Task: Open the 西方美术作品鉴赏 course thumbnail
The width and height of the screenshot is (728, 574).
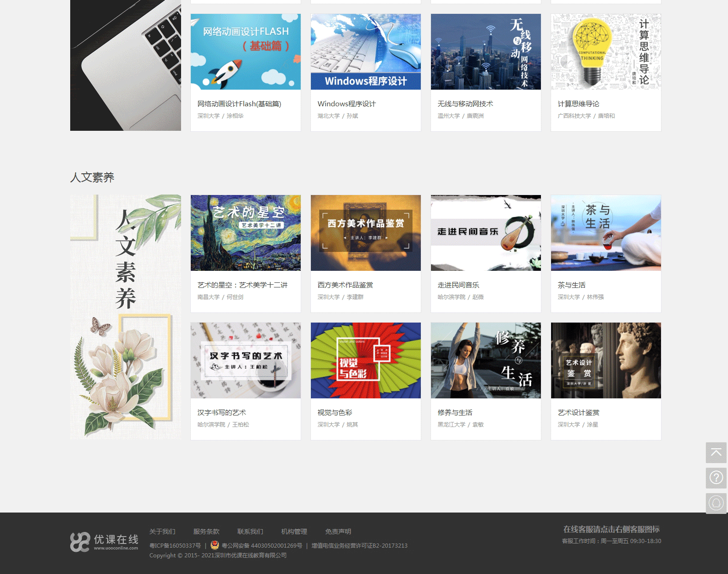Action: pyautogui.click(x=365, y=233)
